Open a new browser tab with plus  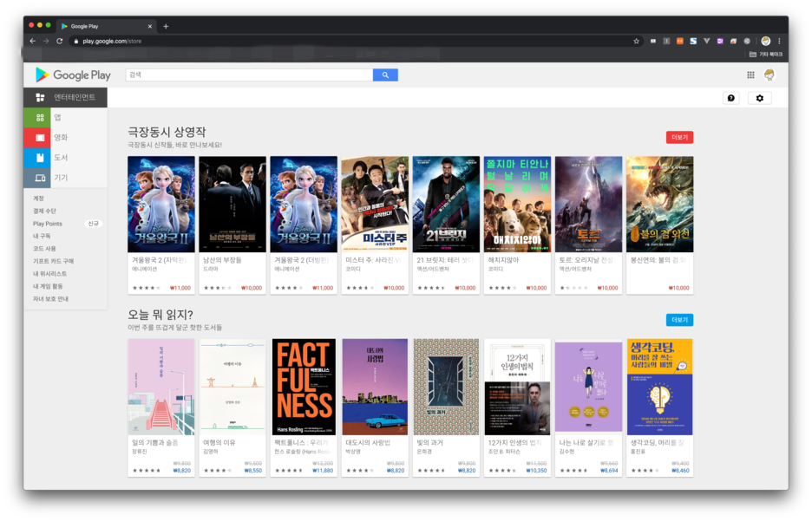(x=166, y=26)
